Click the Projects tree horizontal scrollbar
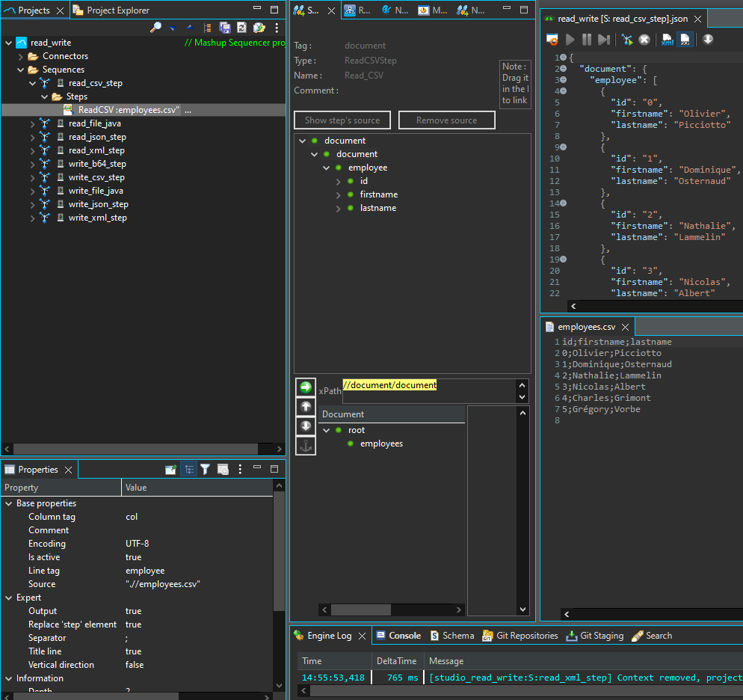The width and height of the screenshot is (743, 700). [x=135, y=449]
